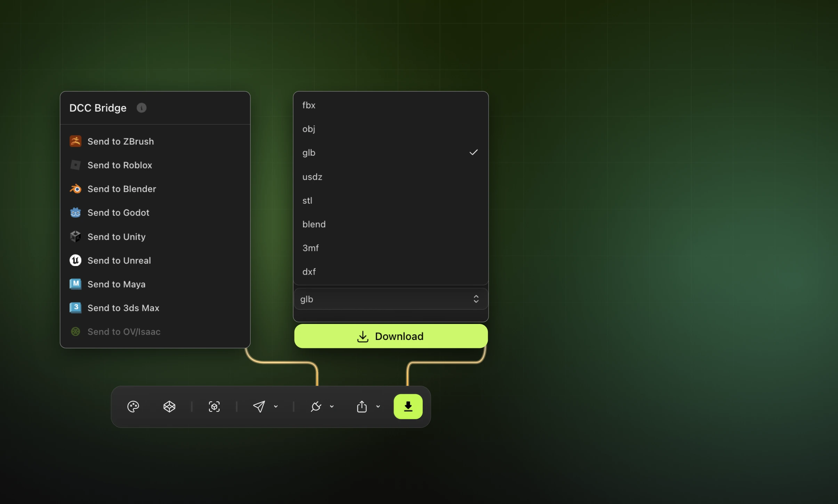Choose blend export format
This screenshot has height=504, width=838.
(x=391, y=224)
